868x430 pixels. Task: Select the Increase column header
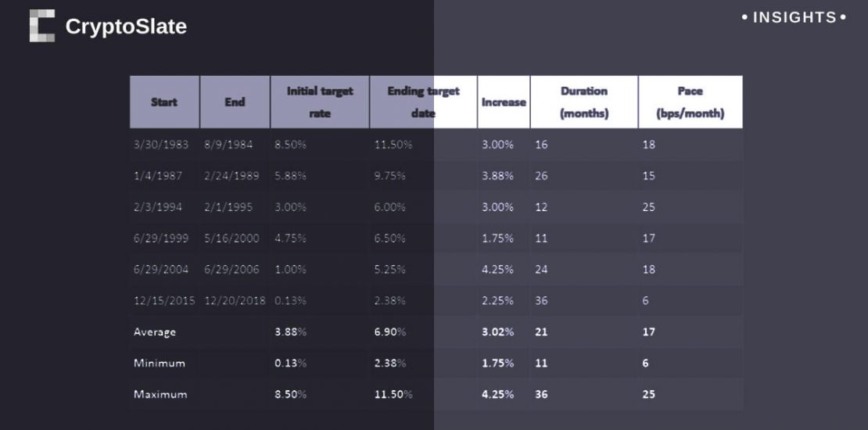click(504, 102)
